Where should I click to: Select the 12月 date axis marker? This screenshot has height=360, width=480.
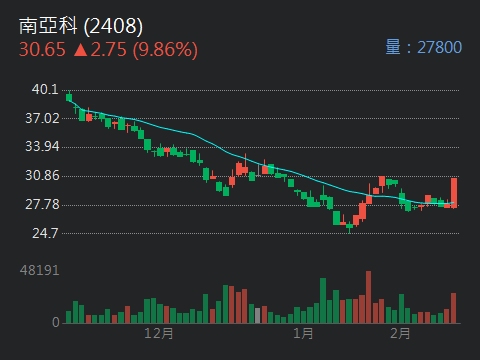tap(159, 333)
